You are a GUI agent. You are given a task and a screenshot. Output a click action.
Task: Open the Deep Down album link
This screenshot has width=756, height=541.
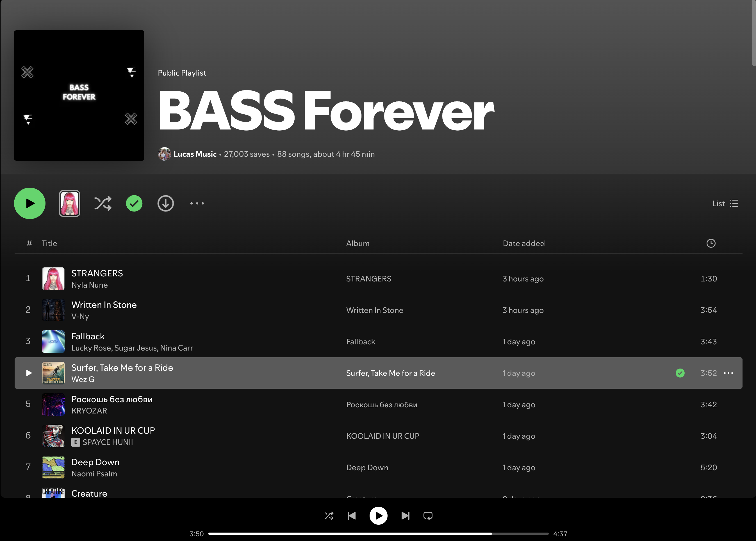pos(367,468)
